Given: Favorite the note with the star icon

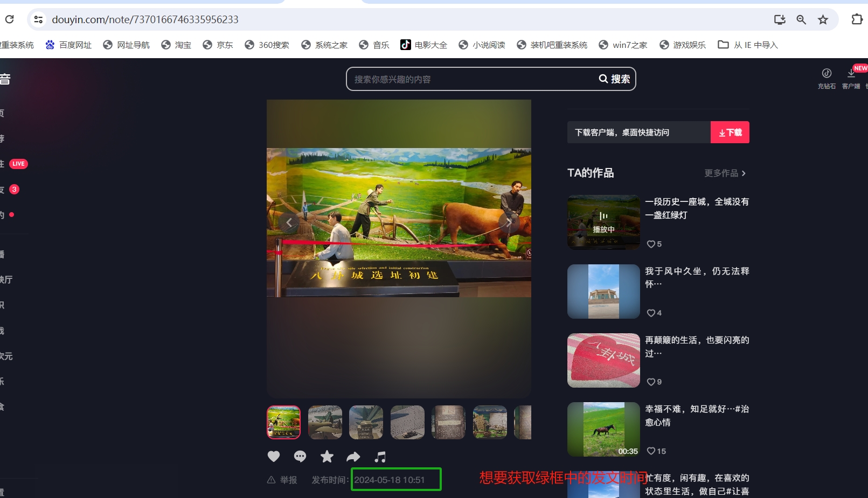Looking at the screenshot, I should 327,457.
